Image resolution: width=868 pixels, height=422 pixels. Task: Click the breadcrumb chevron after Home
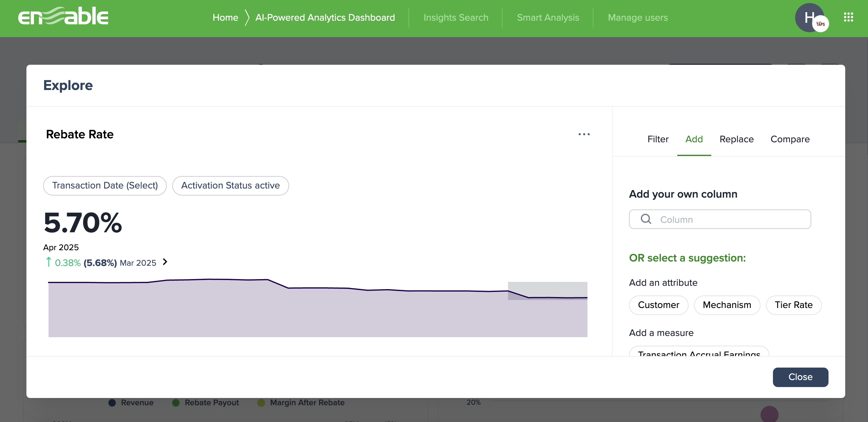click(247, 17)
